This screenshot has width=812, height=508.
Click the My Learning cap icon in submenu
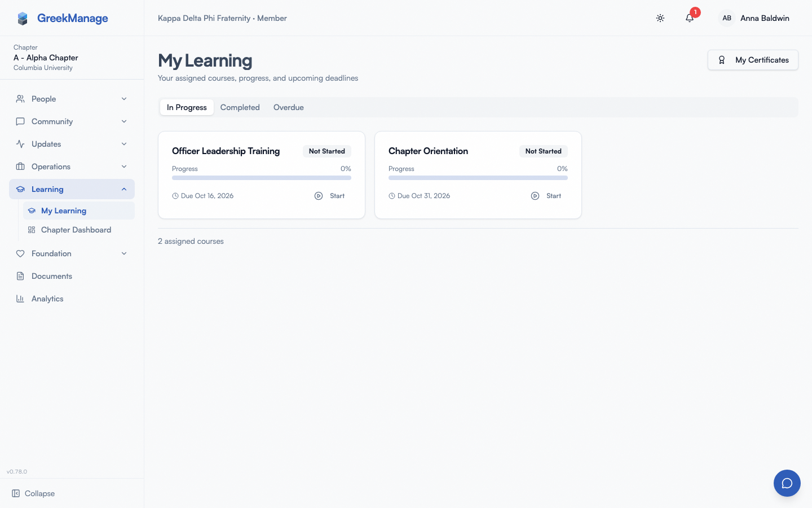click(32, 211)
